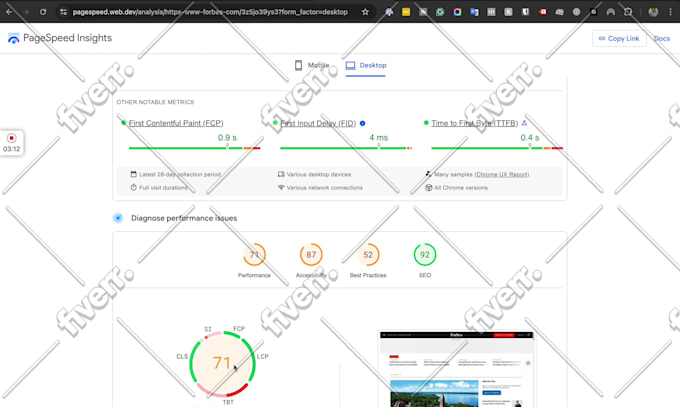The width and height of the screenshot is (680, 407).
Task: Open the yellow square extension icon
Action: (406, 12)
